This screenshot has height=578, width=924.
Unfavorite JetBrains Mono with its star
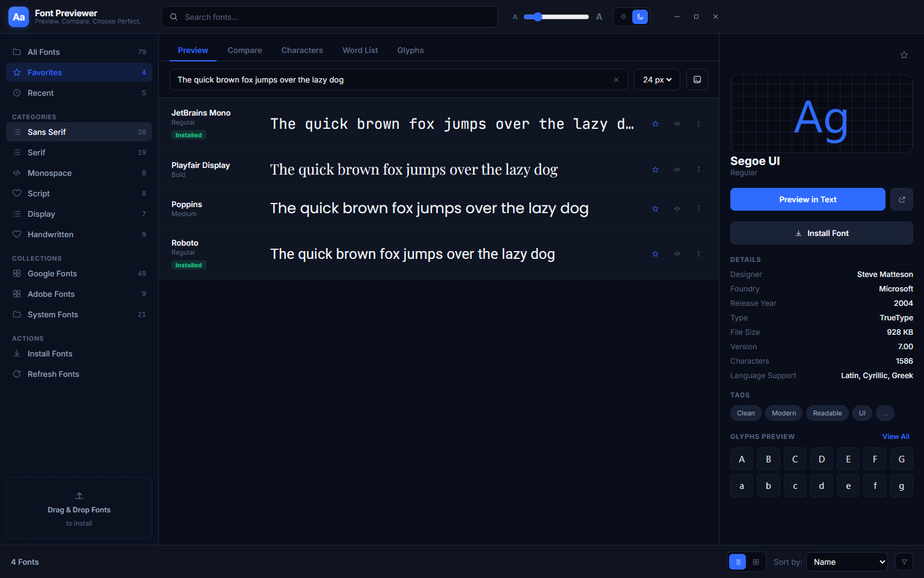pos(655,124)
